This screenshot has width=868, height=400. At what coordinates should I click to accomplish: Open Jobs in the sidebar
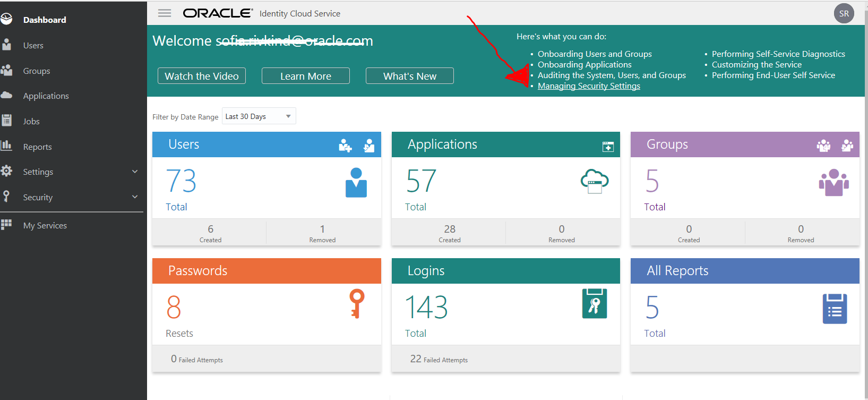31,122
